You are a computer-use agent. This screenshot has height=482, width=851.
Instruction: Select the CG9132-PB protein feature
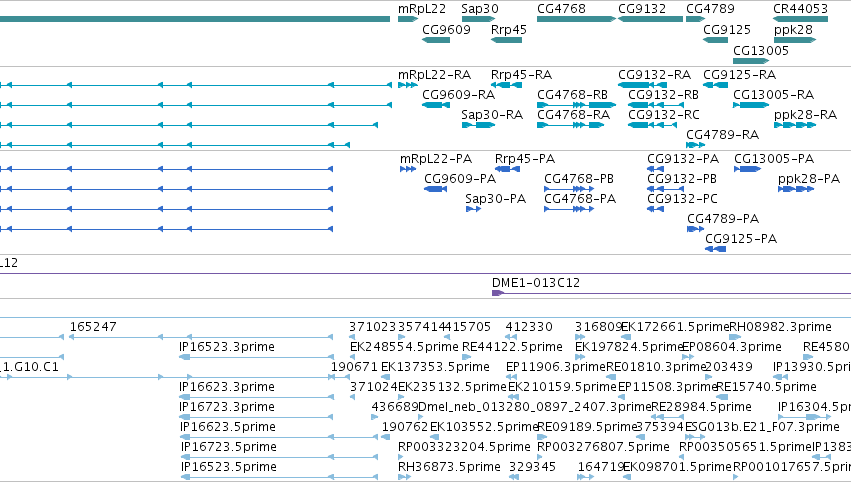point(665,189)
